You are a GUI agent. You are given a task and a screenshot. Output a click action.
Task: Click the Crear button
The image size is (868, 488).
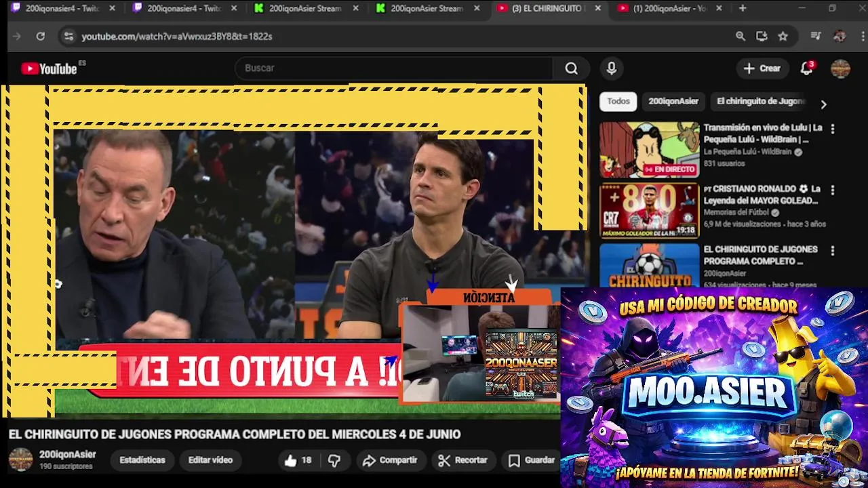pos(762,68)
